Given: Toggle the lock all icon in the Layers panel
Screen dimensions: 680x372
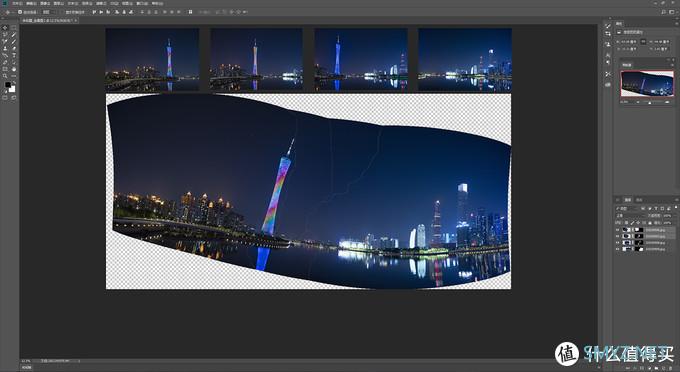Looking at the screenshot, I should click(x=650, y=222).
